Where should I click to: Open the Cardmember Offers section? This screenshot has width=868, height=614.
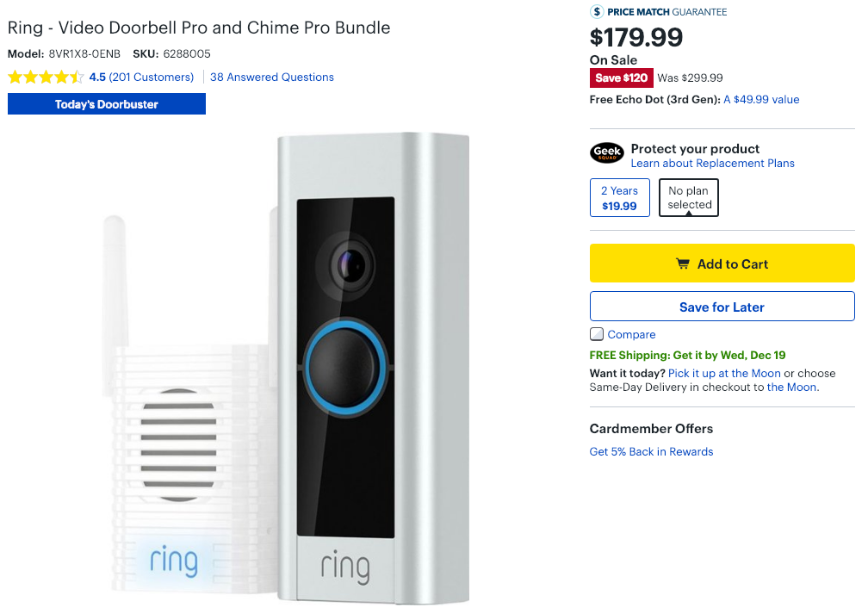coord(651,428)
